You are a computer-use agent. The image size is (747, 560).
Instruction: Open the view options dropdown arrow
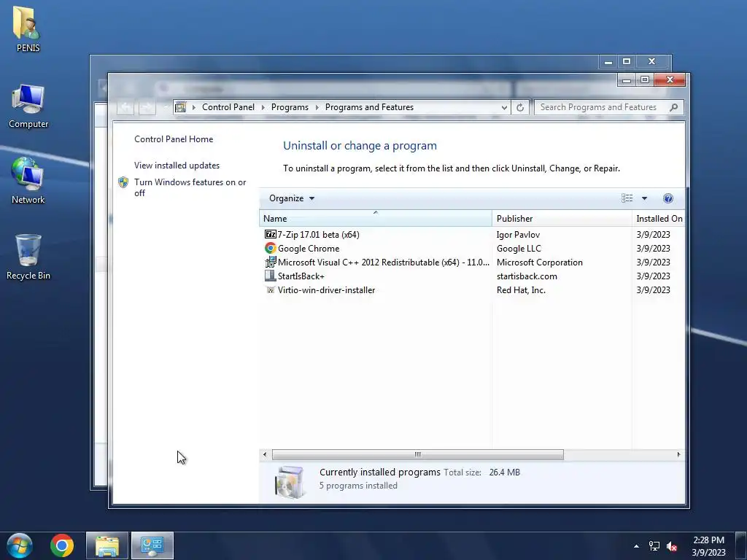644,198
